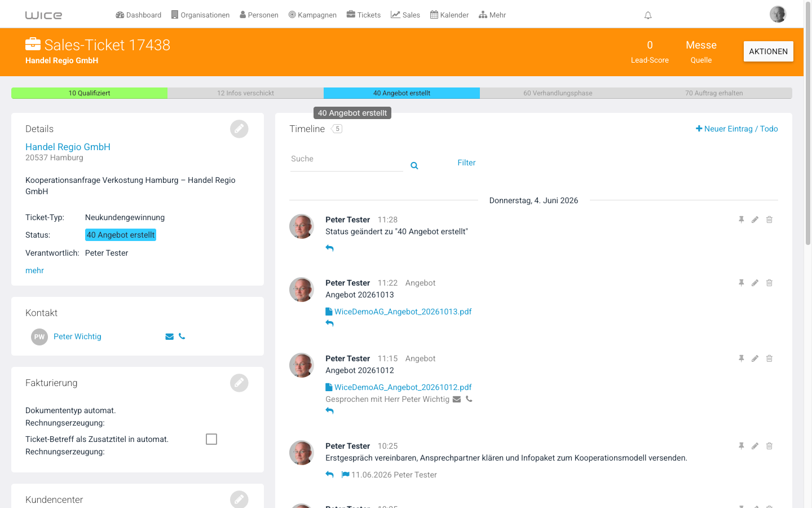Delete the 11:28 status change entry
Screen dimensions: 812x508
click(x=769, y=220)
